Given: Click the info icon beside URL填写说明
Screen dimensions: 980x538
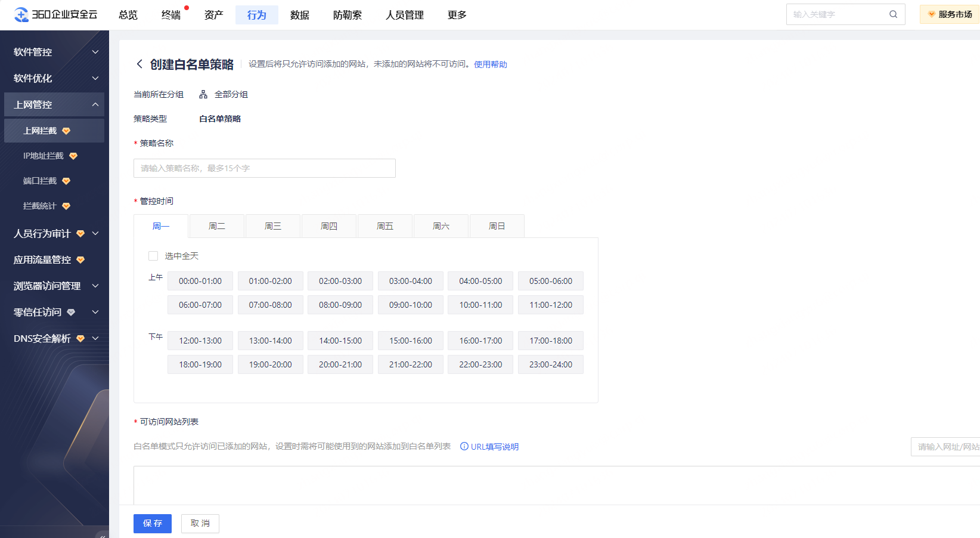Looking at the screenshot, I should click(464, 446).
